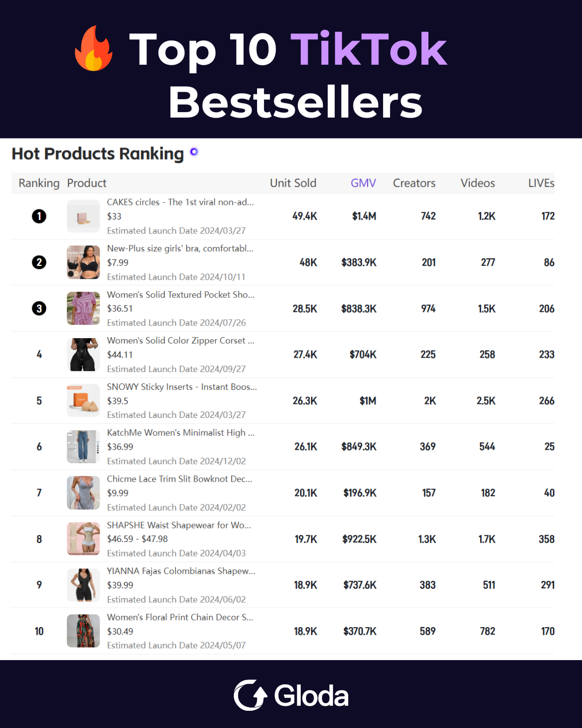The image size is (582, 728).
Task: Click the Gloda logo arrow icon
Action: tap(251, 695)
